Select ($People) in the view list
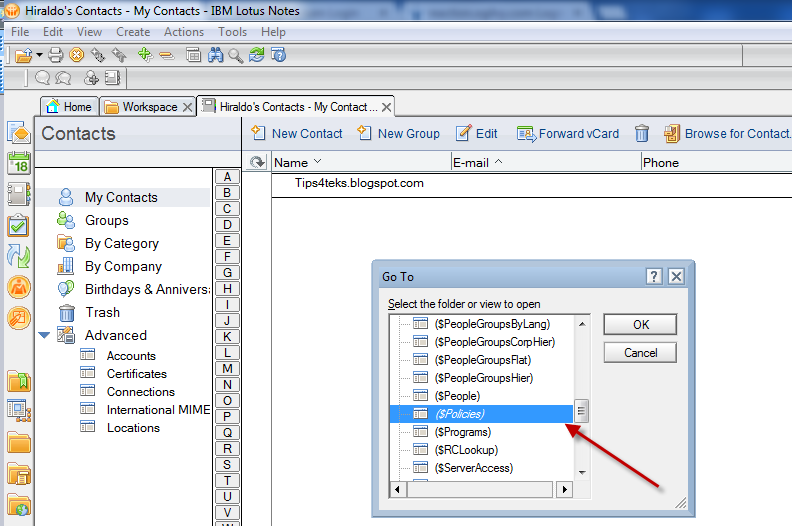Screen dimensions: 792x526 pos(457,396)
